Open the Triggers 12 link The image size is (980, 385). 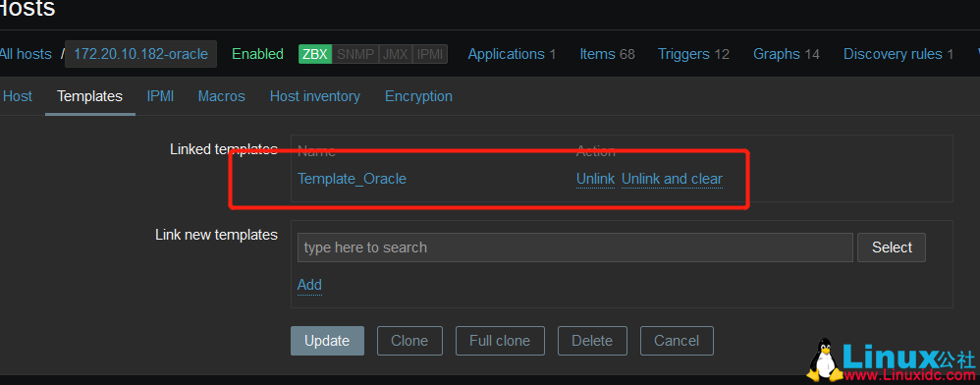693,54
